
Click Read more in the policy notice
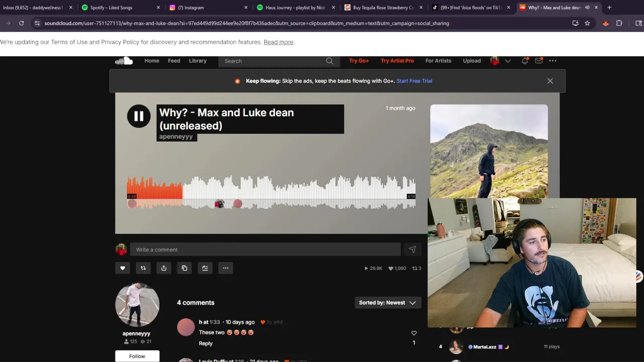tap(278, 42)
